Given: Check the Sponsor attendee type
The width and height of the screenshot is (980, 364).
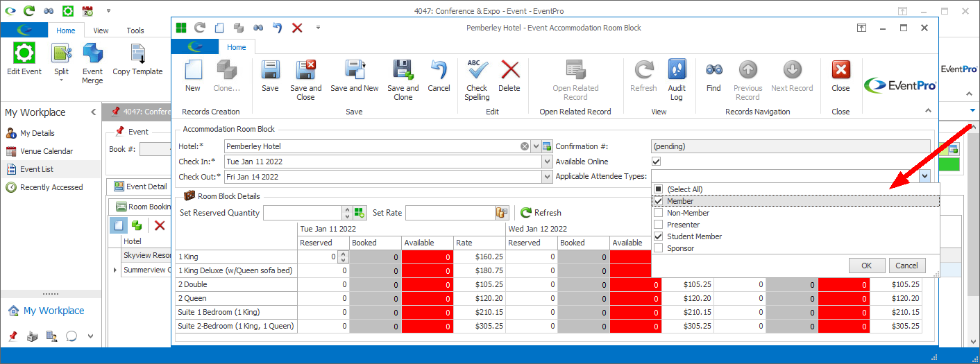Looking at the screenshot, I should tap(659, 248).
